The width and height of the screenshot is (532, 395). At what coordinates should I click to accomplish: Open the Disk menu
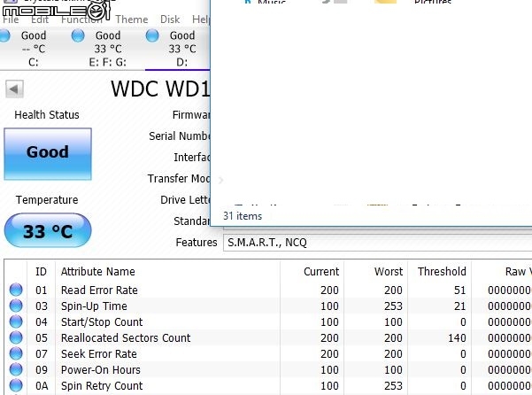pyautogui.click(x=170, y=19)
